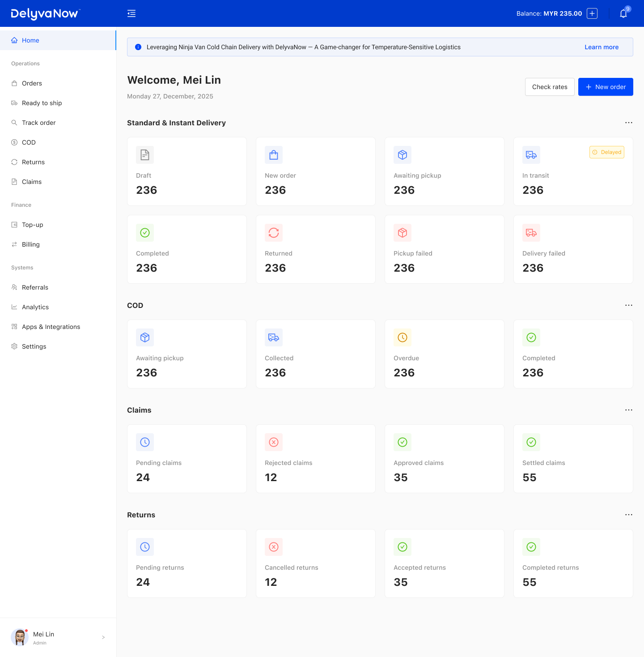Open the COD section three-dot menu
This screenshot has width=644, height=657.
tap(629, 305)
